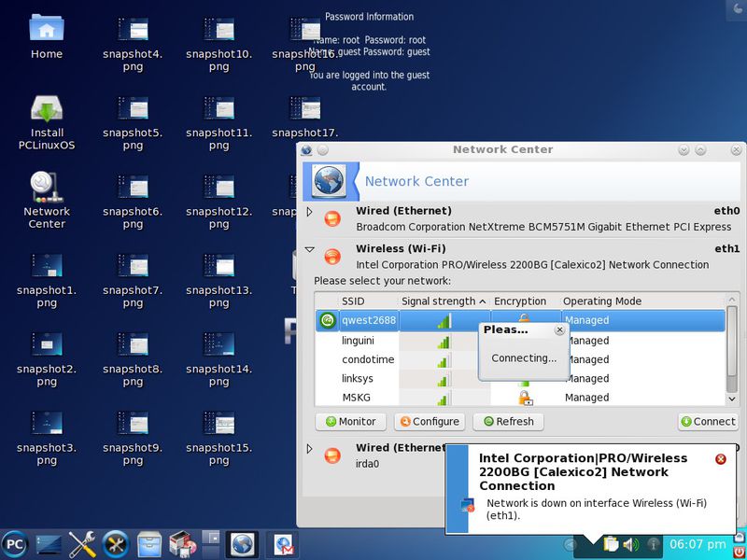Open the wrench and screwdriver configuration tool
This screenshot has width=747, height=560.
click(x=82, y=544)
